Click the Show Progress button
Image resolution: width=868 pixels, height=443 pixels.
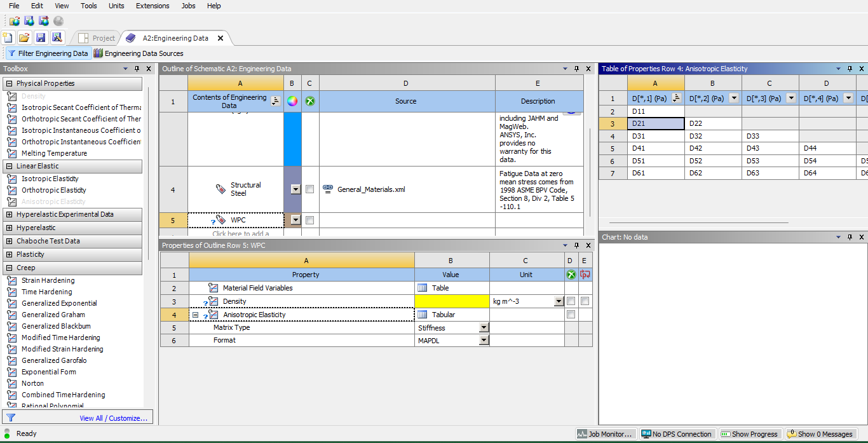[x=749, y=434]
